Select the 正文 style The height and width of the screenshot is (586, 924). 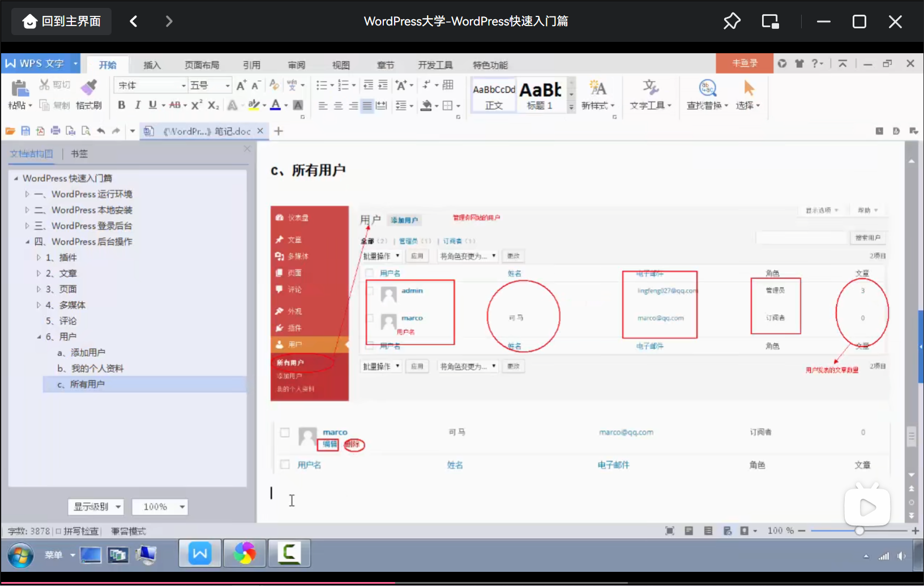click(x=494, y=95)
